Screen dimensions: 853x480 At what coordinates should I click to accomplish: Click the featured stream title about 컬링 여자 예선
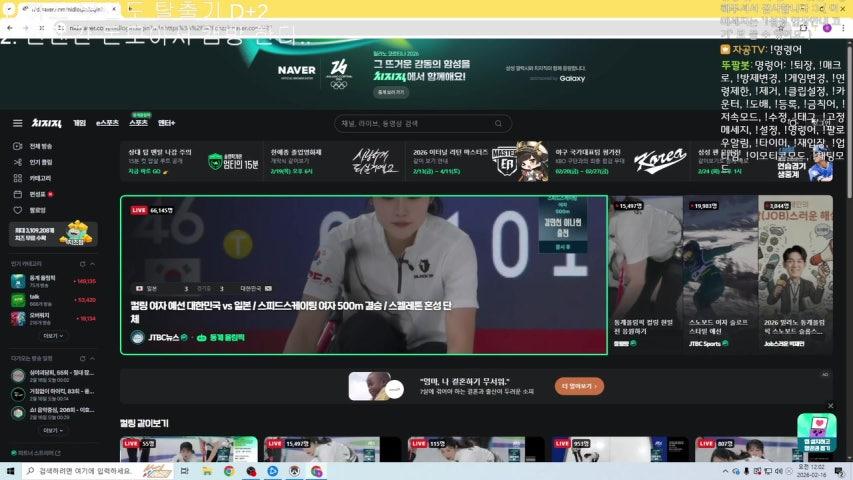(x=290, y=312)
